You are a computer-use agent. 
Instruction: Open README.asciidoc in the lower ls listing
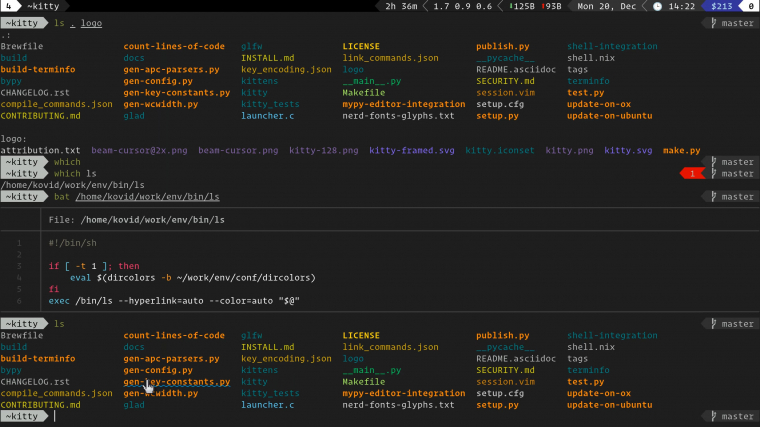click(516, 359)
